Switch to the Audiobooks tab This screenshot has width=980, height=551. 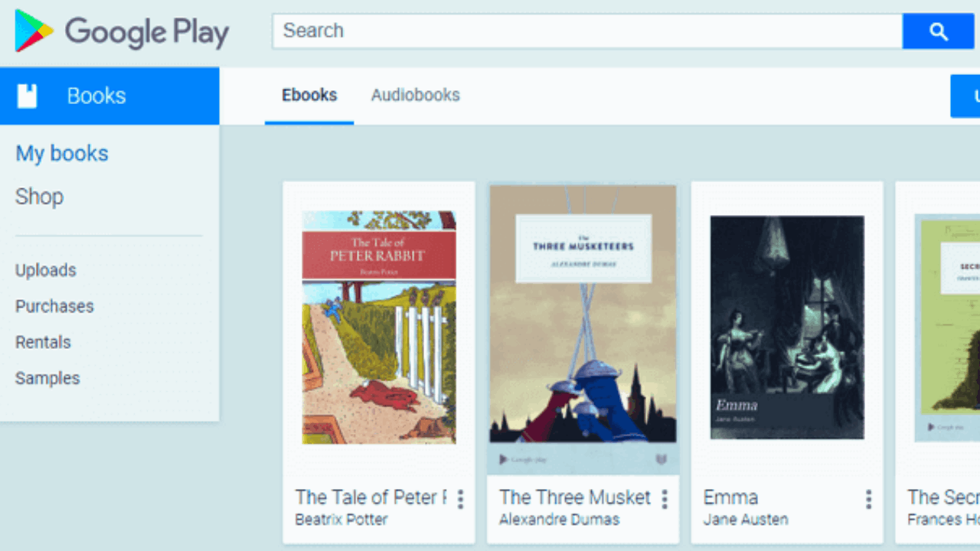click(416, 95)
